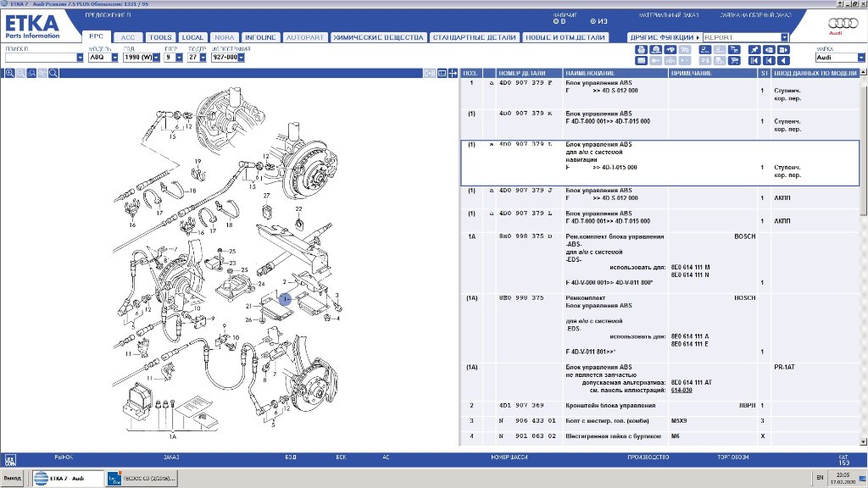Image resolution: width=868 pixels, height=488 pixels.
Task: Open the МОДЕЛЬ dropdown showing A8Q
Action: (x=115, y=58)
